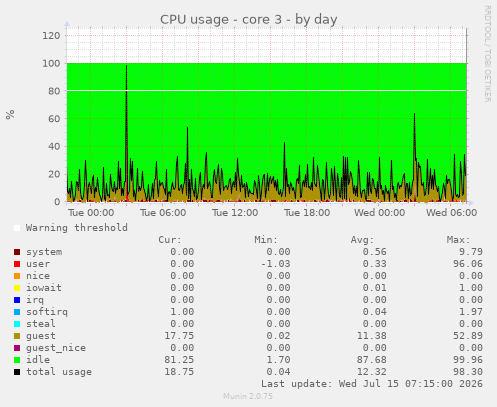
Task: Click the guest avg value 11.38
Action: 372,336
